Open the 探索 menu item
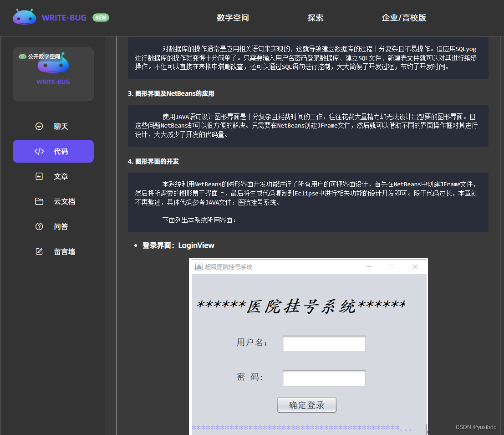The height and width of the screenshot is (435, 504). (316, 18)
